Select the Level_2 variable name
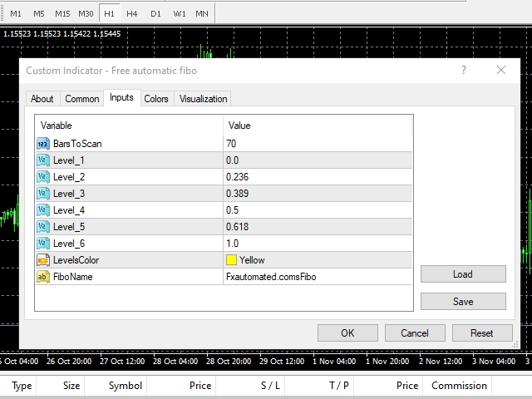The image size is (532, 399). pos(69,177)
